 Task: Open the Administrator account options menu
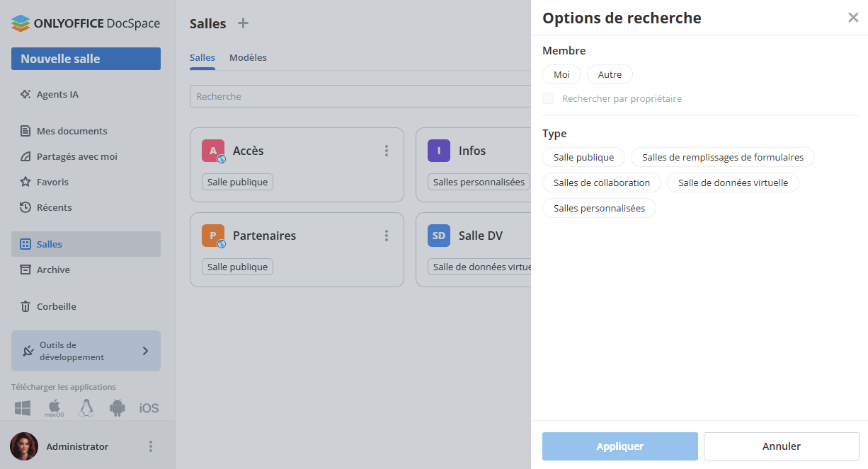pos(150,446)
